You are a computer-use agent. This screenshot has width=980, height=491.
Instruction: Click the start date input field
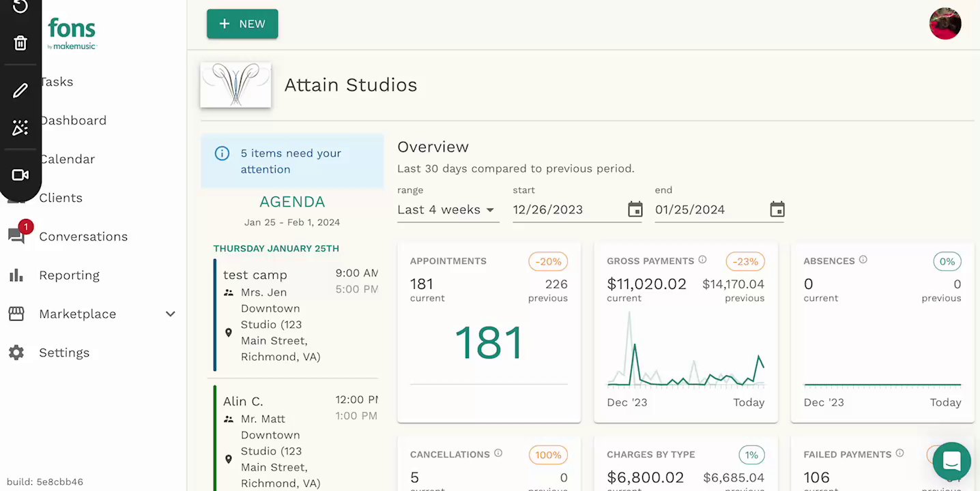pos(566,210)
